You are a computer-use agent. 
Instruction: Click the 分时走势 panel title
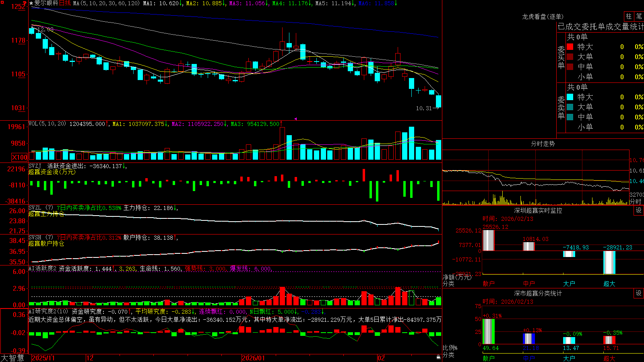click(x=543, y=144)
